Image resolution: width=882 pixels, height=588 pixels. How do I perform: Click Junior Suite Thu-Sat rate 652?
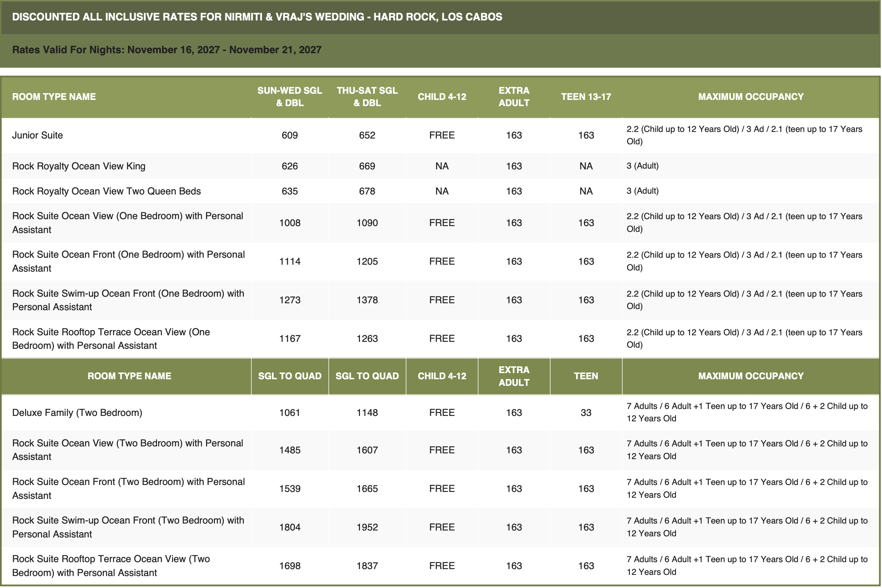point(367,135)
